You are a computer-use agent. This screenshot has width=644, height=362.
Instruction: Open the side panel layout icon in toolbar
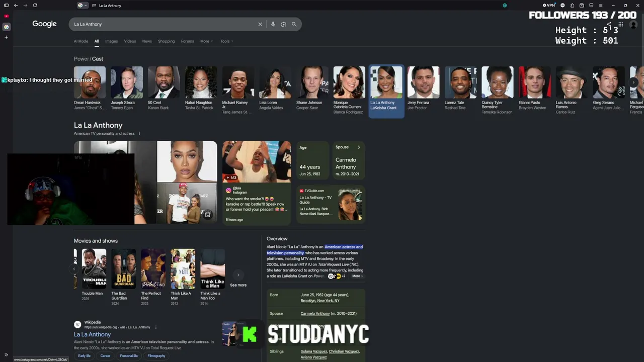[591, 6]
